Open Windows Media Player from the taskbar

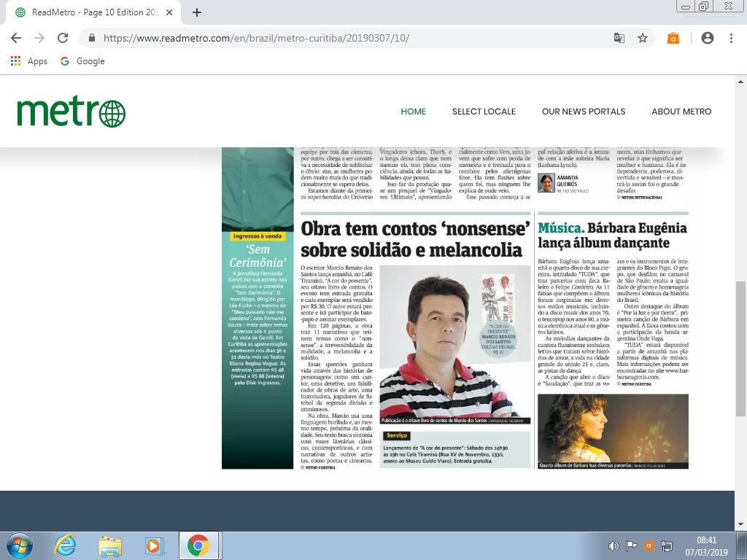155,545
